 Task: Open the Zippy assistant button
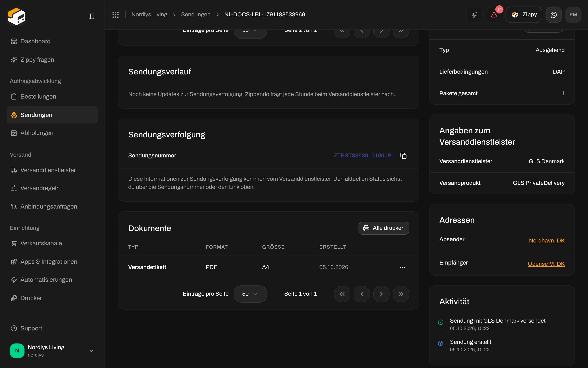point(524,15)
